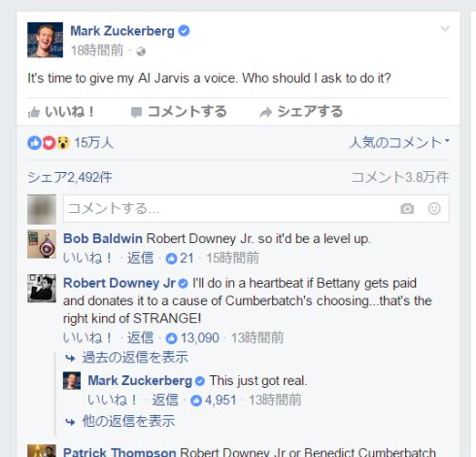The image size is (476, 457).
Task: Open the 人気のコメント sorting dropdown
Action: (399, 143)
